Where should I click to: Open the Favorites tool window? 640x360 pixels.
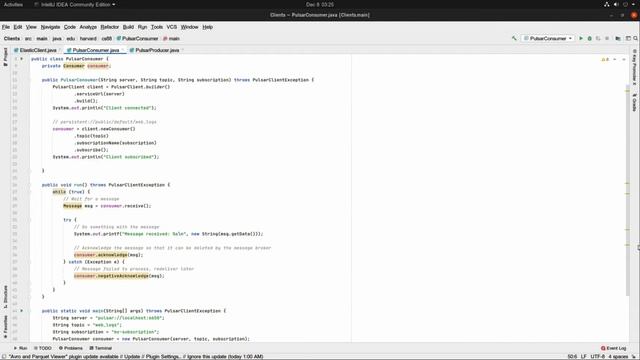click(x=5, y=327)
